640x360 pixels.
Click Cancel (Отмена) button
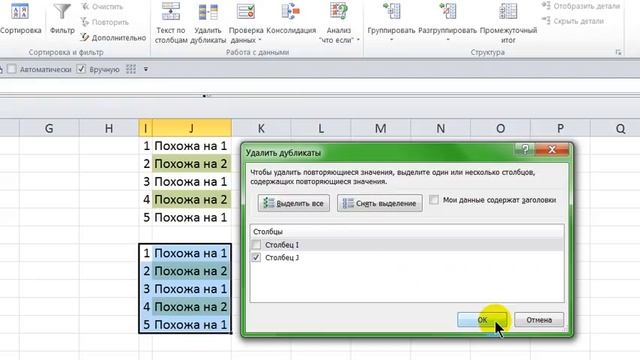click(x=539, y=320)
